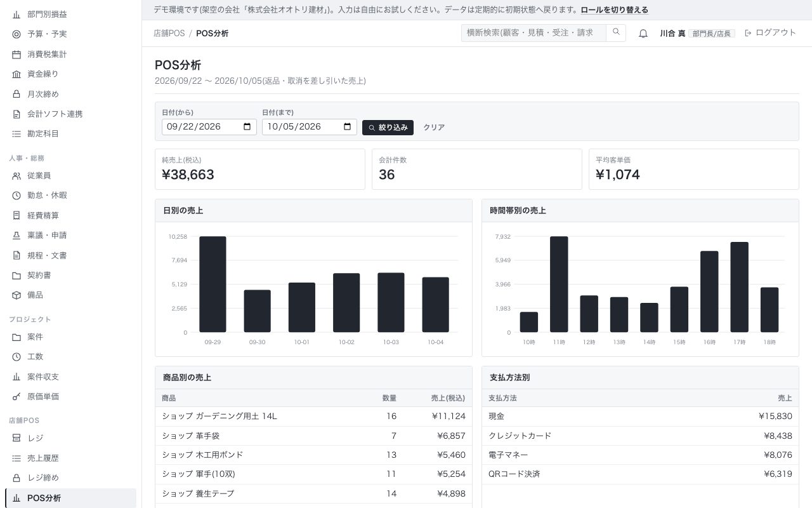The width and height of the screenshot is (812, 508).
Task: Click the 予算・予実 target icon
Action: (x=16, y=34)
